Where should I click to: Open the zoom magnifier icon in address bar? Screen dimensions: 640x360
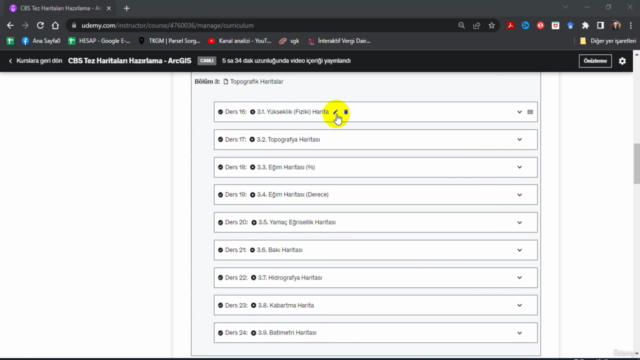tap(461, 25)
